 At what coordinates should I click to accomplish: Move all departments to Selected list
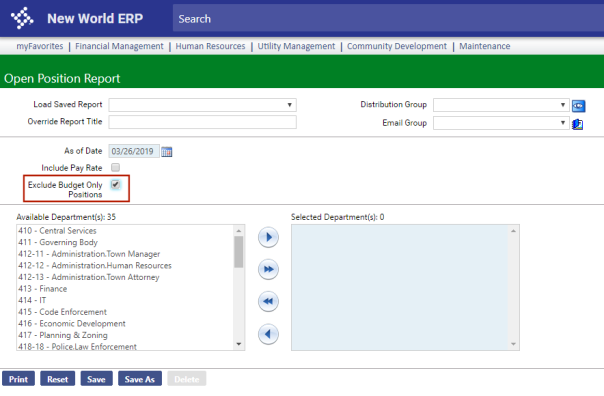pyautogui.click(x=268, y=269)
